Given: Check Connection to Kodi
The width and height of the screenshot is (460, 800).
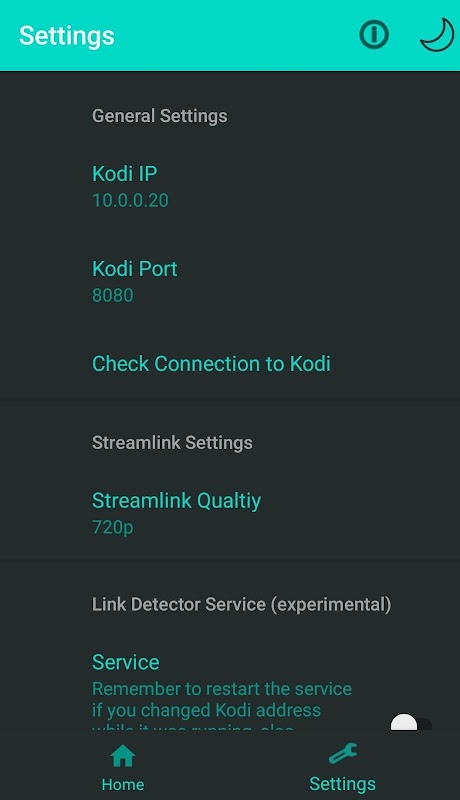Looking at the screenshot, I should coord(230,364).
